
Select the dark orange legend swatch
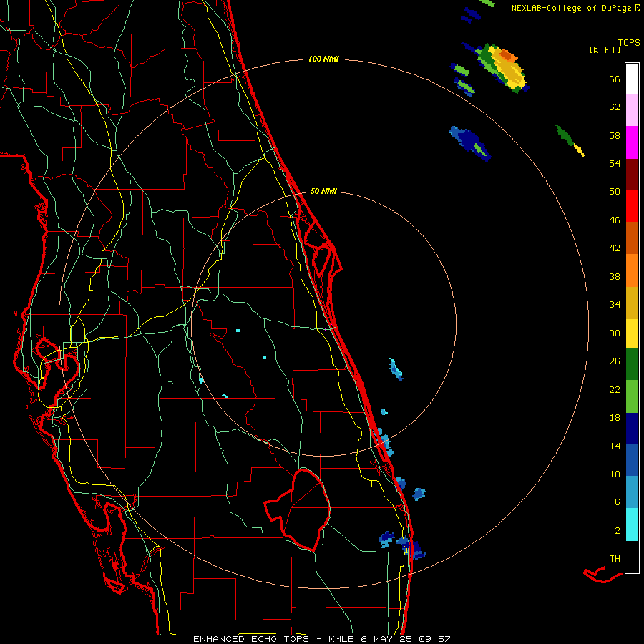tap(632, 238)
